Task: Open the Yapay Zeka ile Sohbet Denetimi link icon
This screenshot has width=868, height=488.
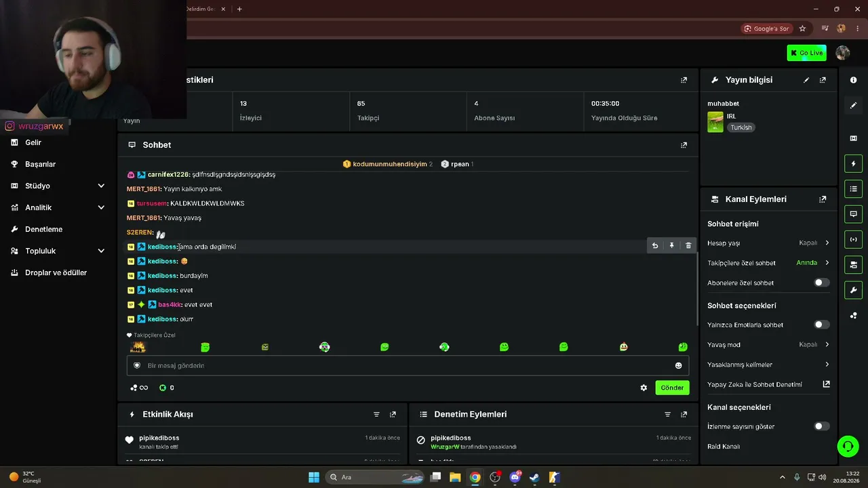Action: (826, 384)
